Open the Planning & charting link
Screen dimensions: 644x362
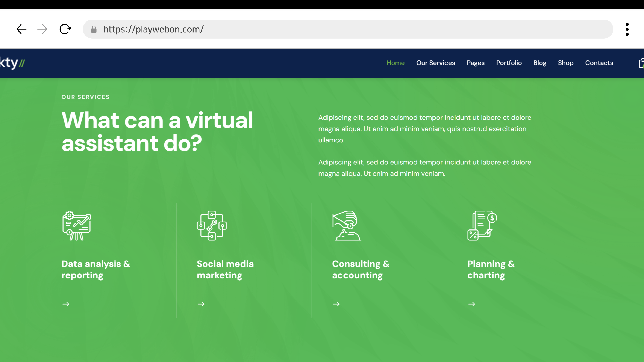click(x=491, y=270)
